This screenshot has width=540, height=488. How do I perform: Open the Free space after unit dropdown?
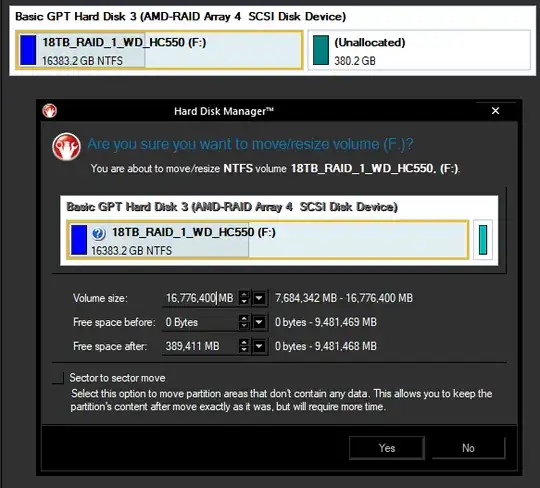(259, 346)
